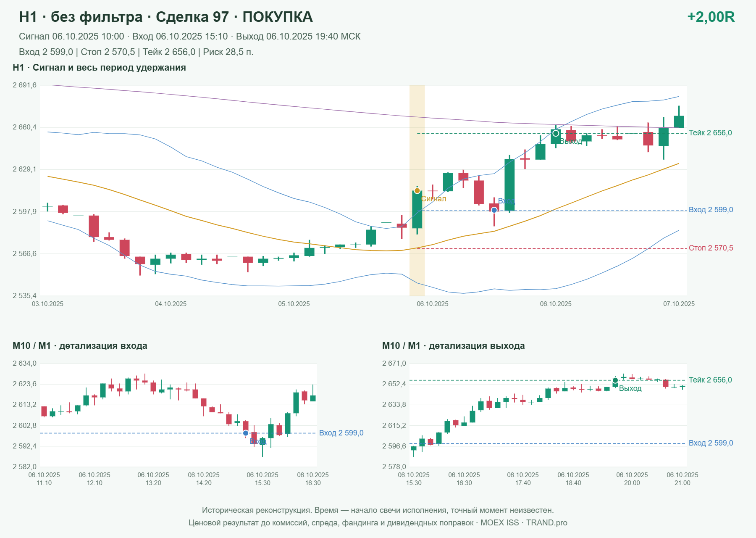Click the blue Вход dot on H1 chart

coord(494,210)
